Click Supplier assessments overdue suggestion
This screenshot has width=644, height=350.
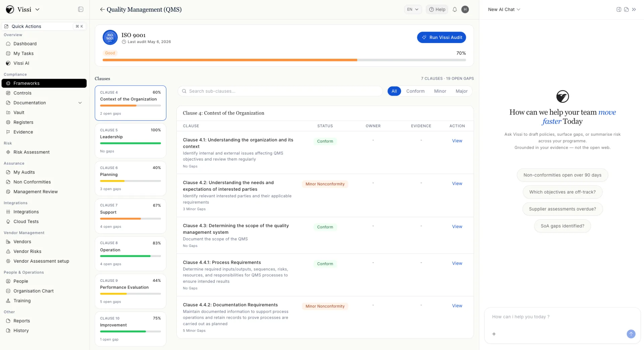pyautogui.click(x=562, y=209)
